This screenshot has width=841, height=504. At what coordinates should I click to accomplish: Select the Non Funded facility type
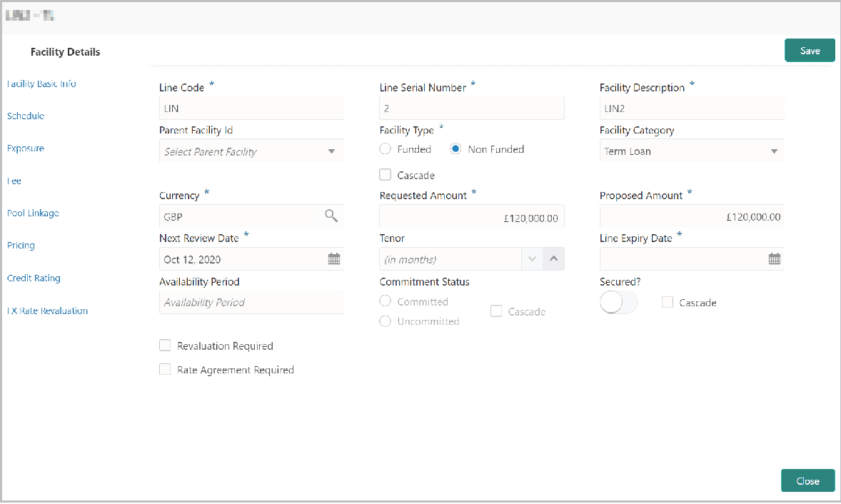click(456, 149)
